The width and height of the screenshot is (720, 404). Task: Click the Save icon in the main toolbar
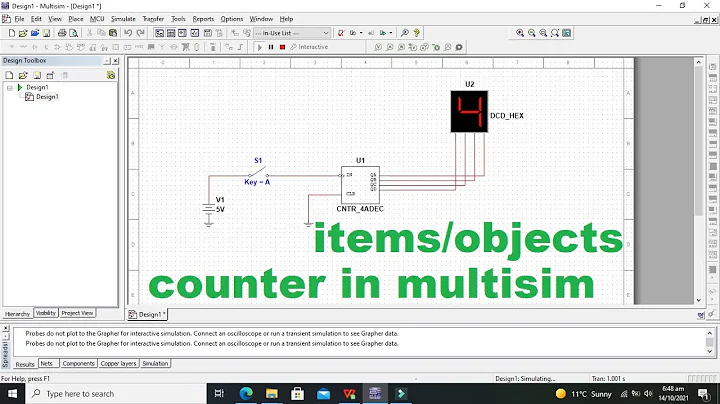46,33
